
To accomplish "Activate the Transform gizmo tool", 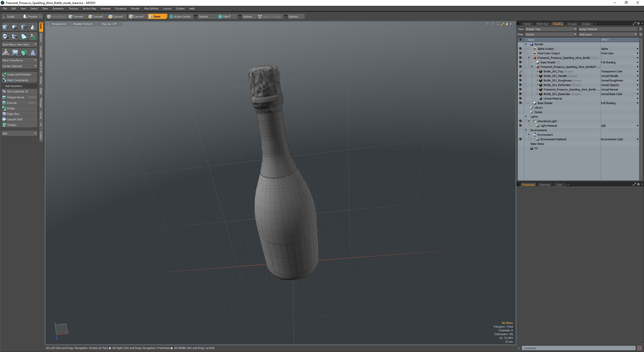I will (6, 53).
